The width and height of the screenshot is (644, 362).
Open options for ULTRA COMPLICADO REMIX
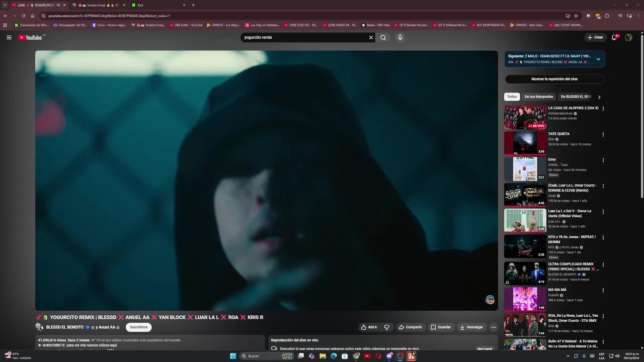pyautogui.click(x=603, y=264)
